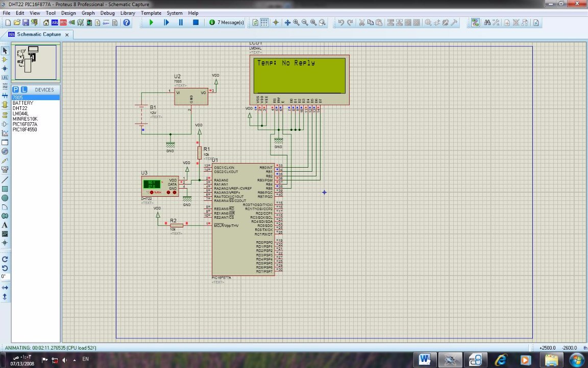Open the Property Assignment Tool icon
This screenshot has width=588, height=368.
(496, 22)
